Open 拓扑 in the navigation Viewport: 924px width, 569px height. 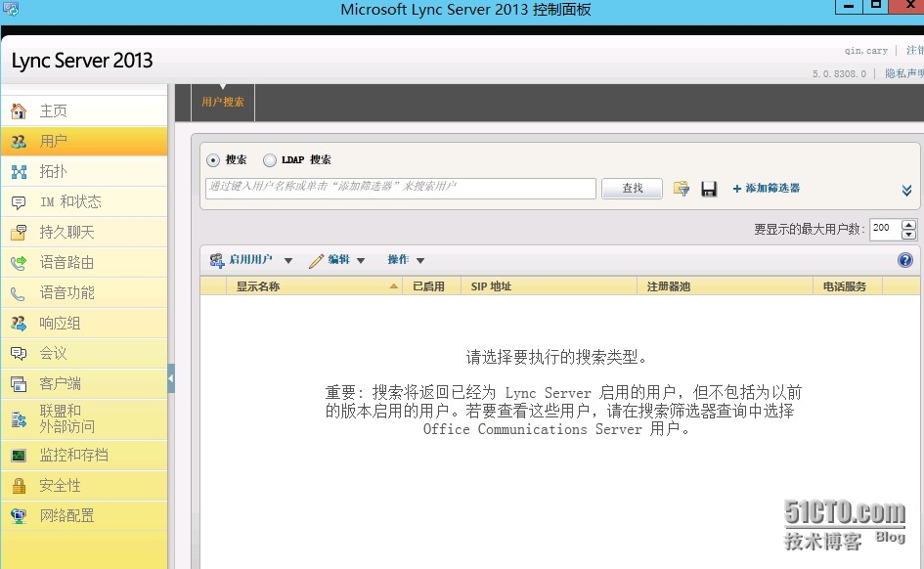point(84,172)
